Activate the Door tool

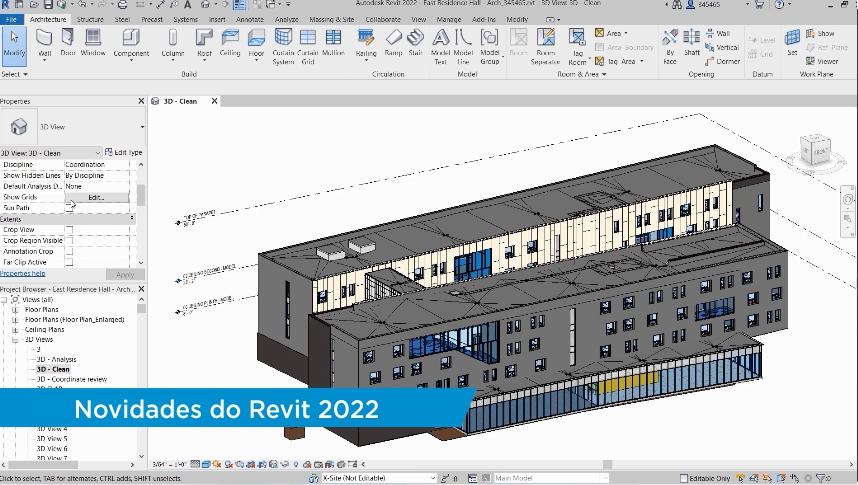tap(68, 43)
